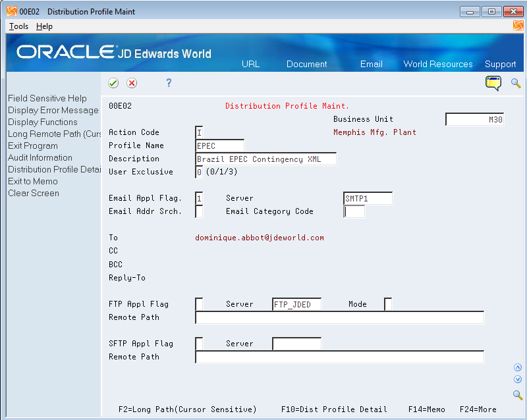
Task: Select Audit Information in the sidebar
Action: pos(40,157)
